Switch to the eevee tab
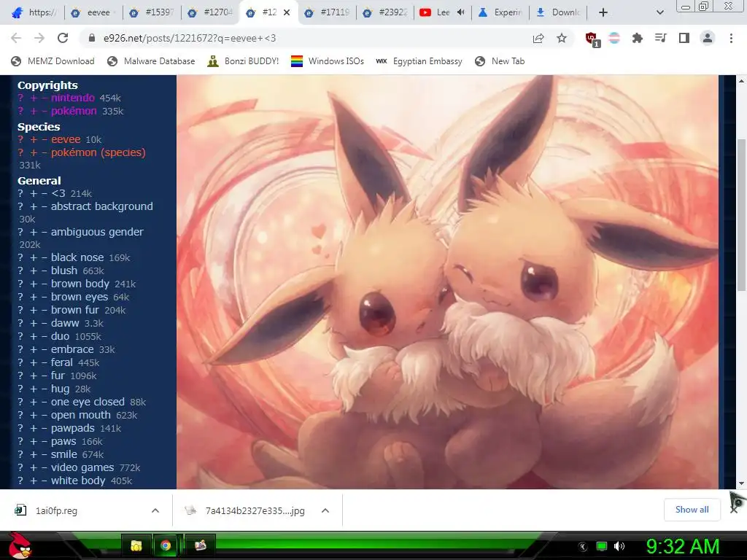 tap(93, 12)
